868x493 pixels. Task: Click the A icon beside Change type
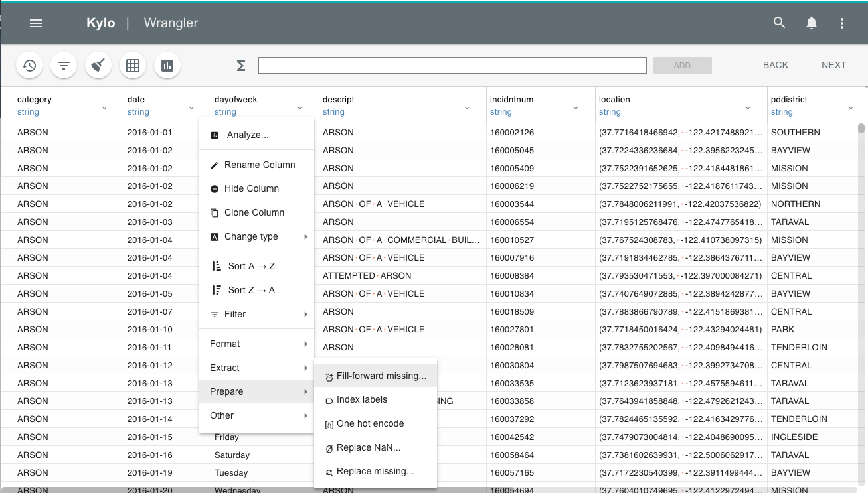point(215,237)
